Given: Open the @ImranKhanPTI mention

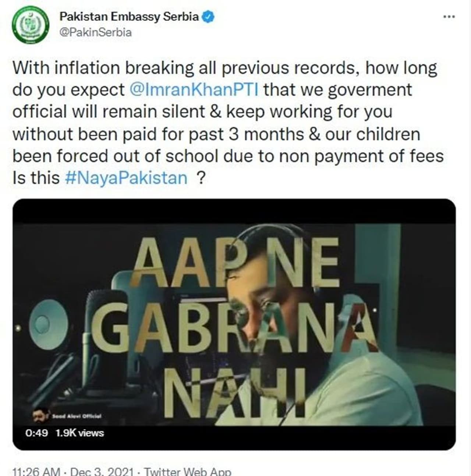Looking at the screenshot, I should 194,90.
